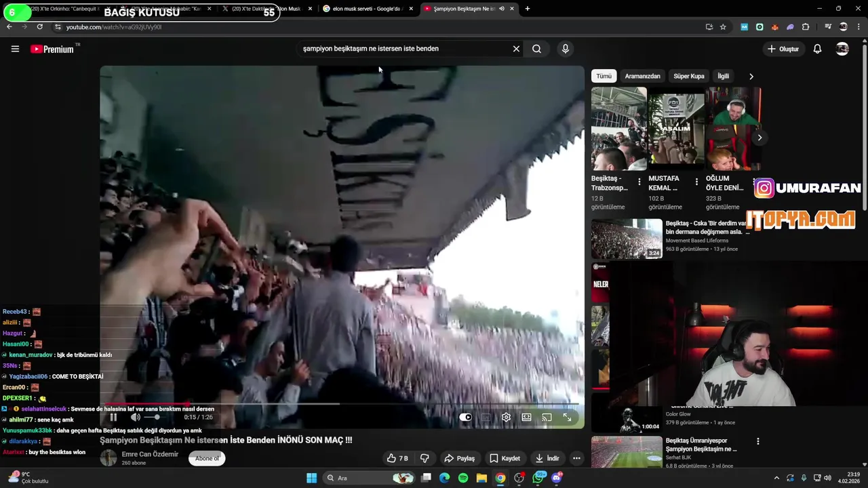The height and width of the screenshot is (488, 868).
Task: Open Emre Can Özdemir channel avatar
Action: 108,458
